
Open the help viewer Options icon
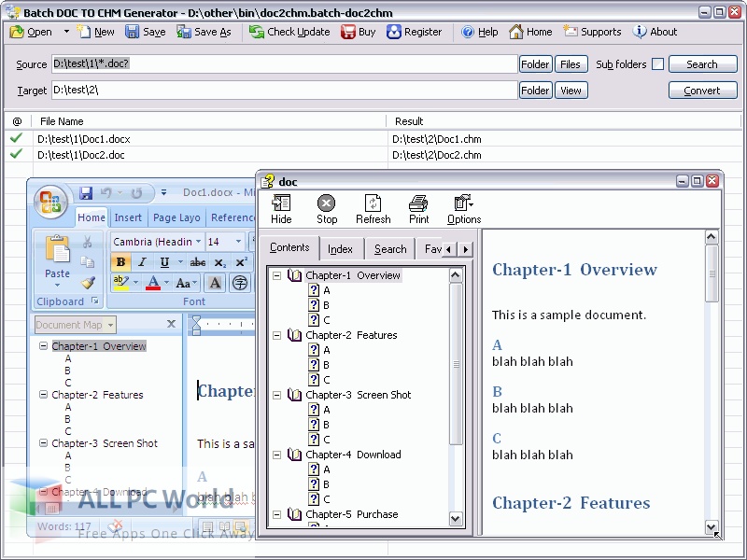click(463, 204)
